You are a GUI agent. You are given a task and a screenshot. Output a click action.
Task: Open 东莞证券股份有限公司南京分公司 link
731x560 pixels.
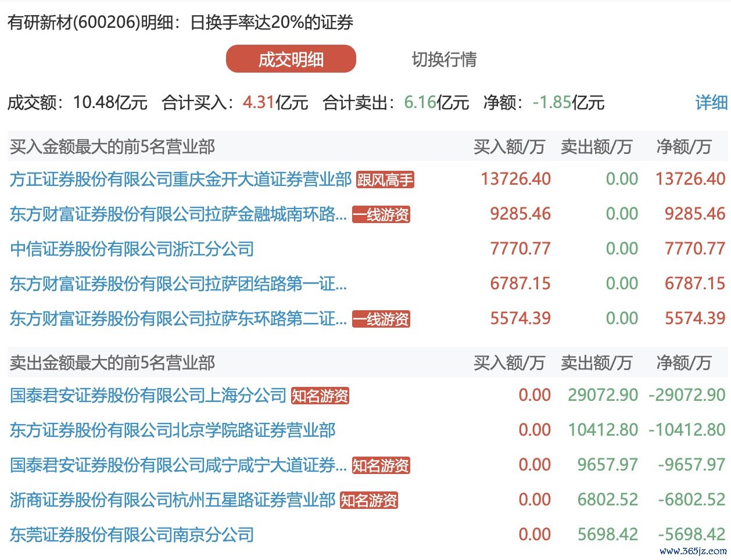132,535
